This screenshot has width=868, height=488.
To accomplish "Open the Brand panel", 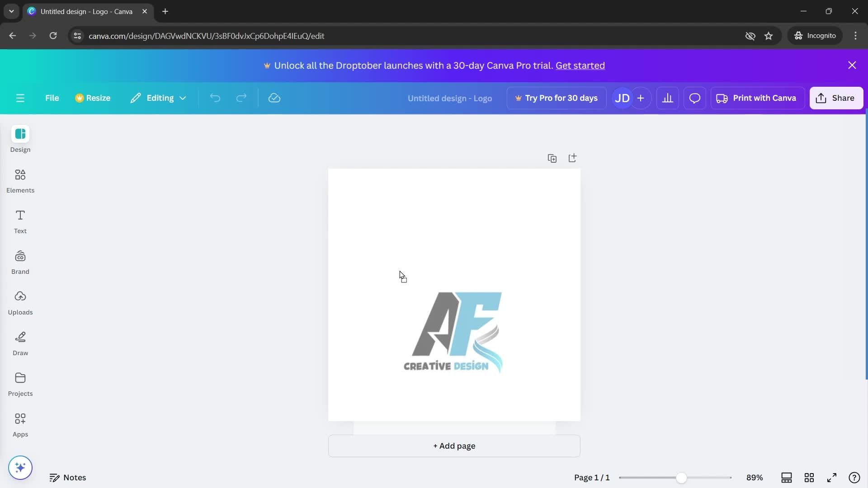I will click(x=20, y=262).
